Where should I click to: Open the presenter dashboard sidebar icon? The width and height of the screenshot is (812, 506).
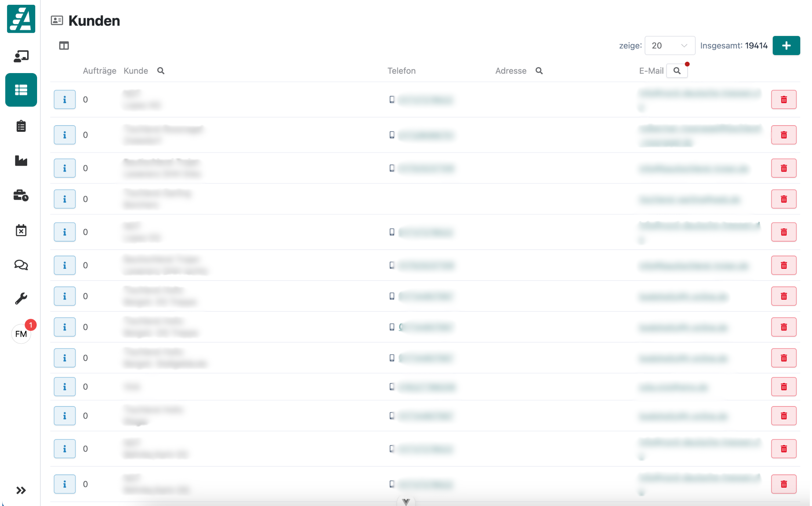click(x=21, y=56)
